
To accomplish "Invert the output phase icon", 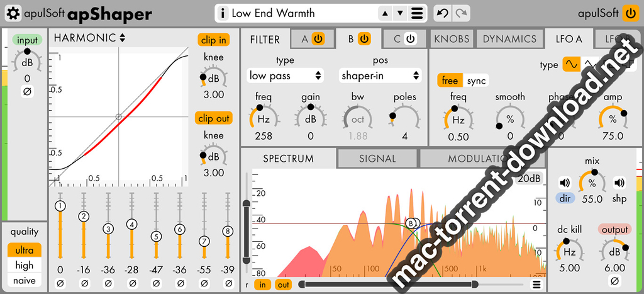I will 614,281.
